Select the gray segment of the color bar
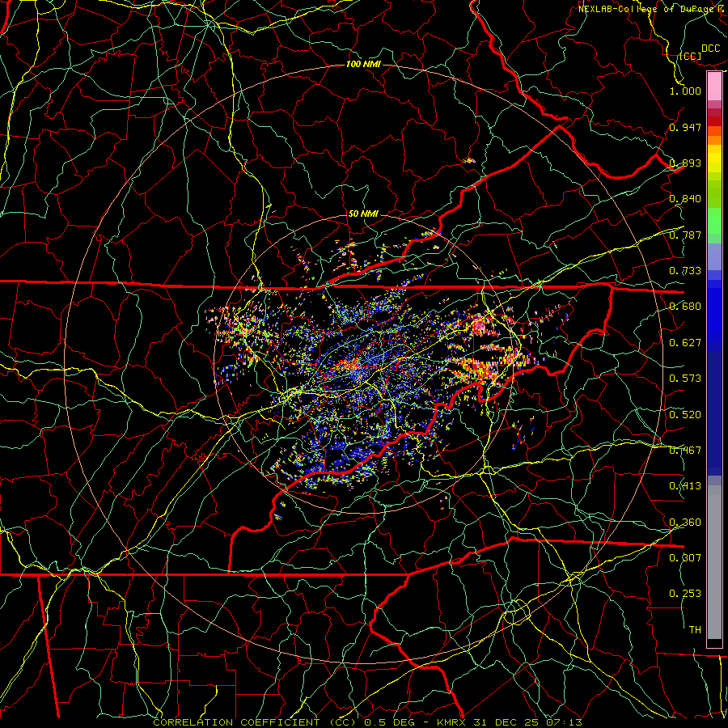The height and width of the screenshot is (728, 728). [714, 562]
